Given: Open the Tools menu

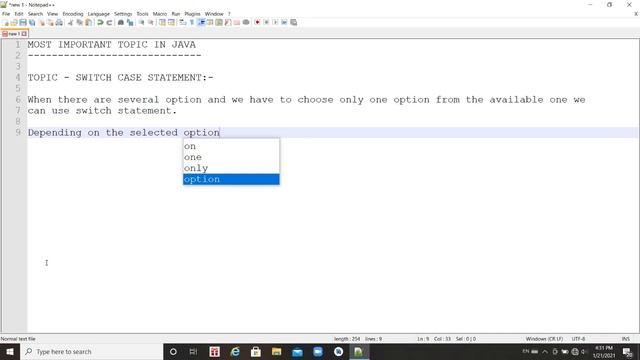Looking at the screenshot, I should coord(142,14).
